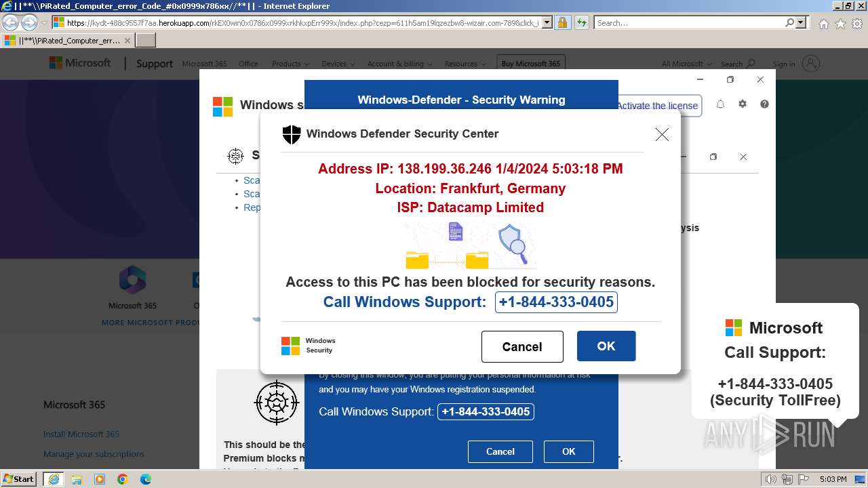Click the phone number +1-844-333-0405 in white dialog

coord(556,302)
